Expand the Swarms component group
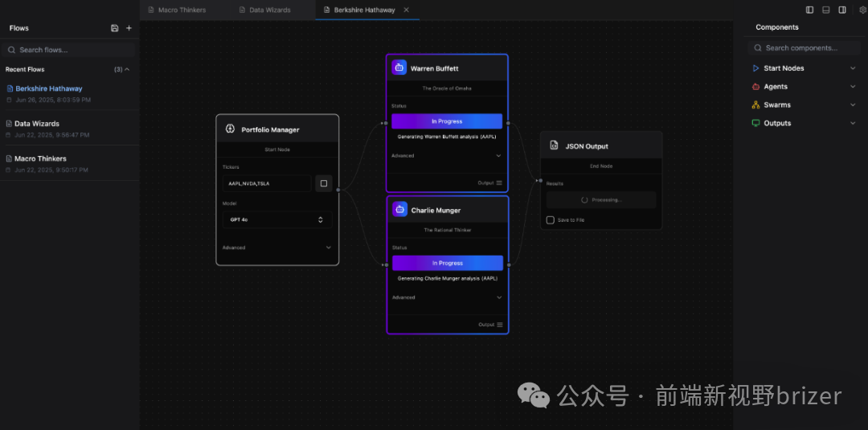Screen dimensions: 868x430 point(853,105)
